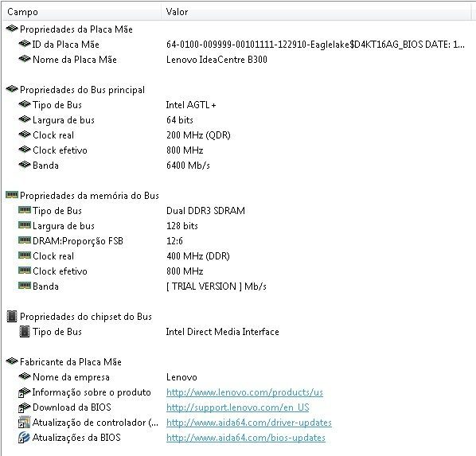
Task: Open the support.lenovo.com/en_US link
Action: [x=238, y=407]
